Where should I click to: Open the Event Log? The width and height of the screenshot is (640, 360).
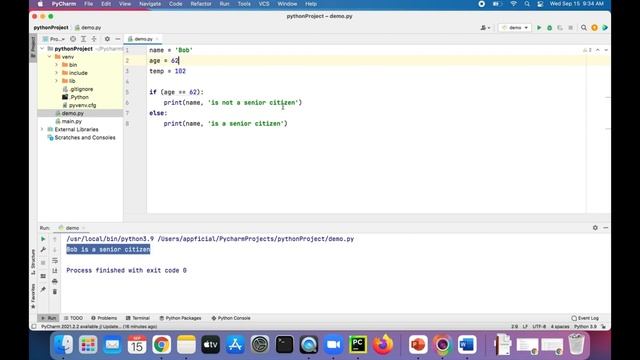point(585,318)
